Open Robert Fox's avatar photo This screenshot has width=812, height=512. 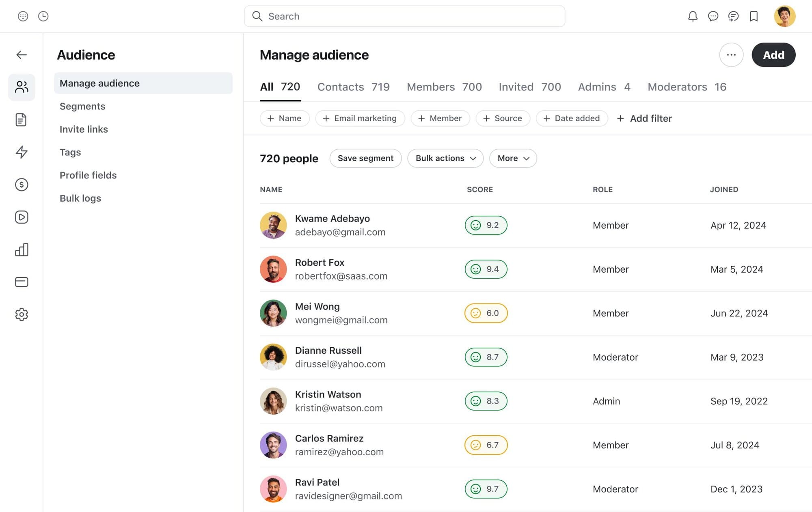point(273,269)
